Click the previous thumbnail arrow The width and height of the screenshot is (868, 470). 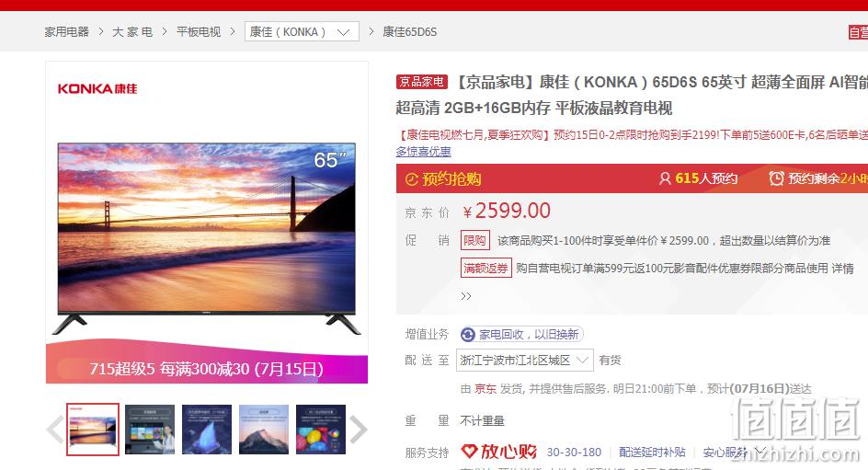pos(55,430)
